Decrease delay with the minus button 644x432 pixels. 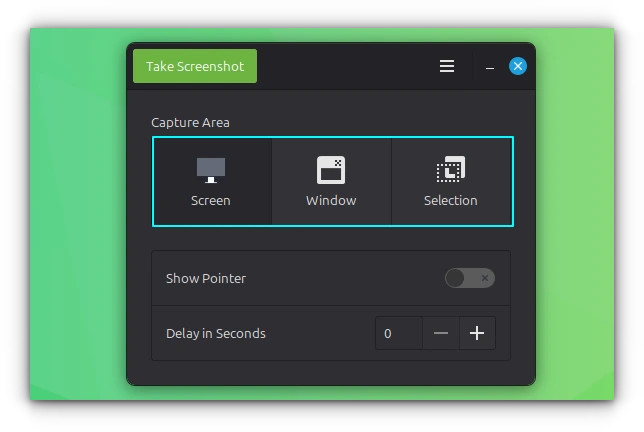coord(441,333)
